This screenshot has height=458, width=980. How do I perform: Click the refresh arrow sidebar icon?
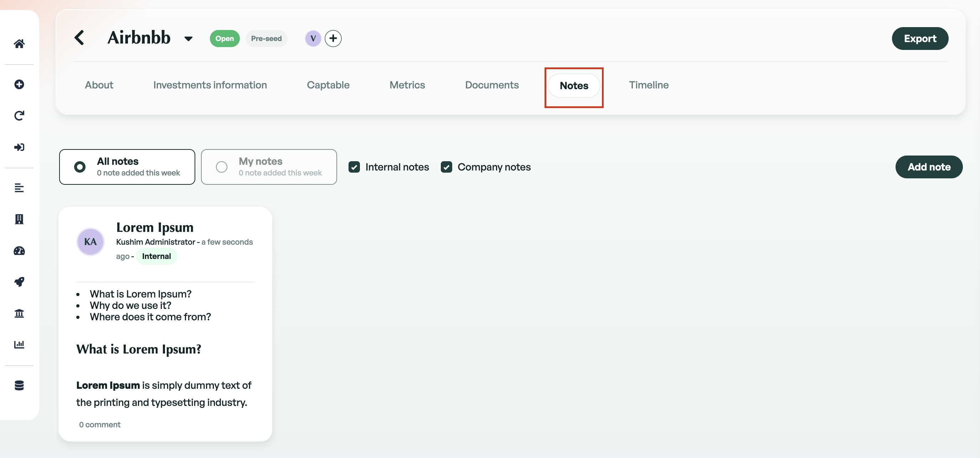19,116
